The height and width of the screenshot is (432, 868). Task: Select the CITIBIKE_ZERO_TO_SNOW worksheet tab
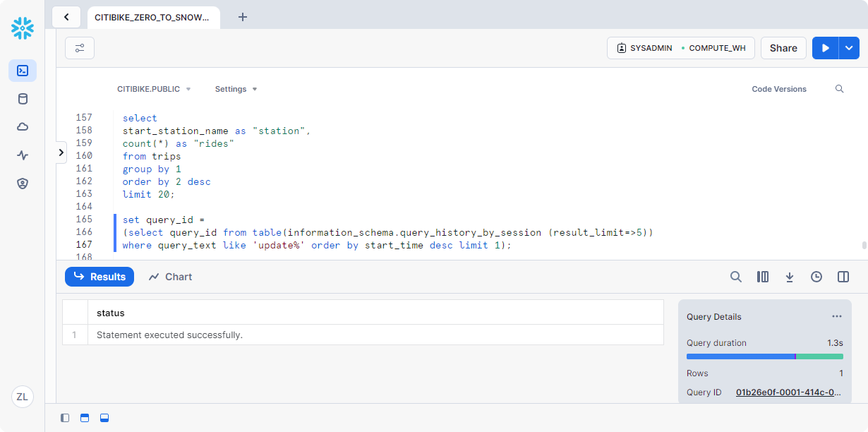click(152, 17)
